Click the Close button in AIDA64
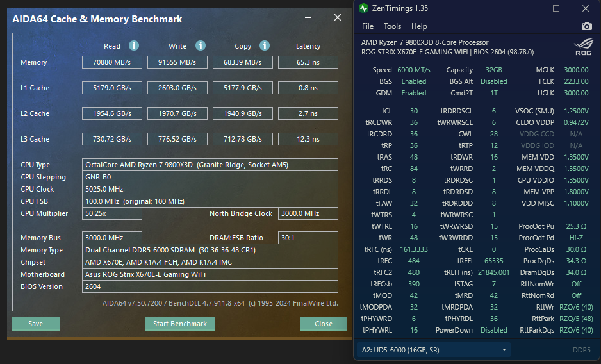This screenshot has width=601, height=364. pos(323,324)
